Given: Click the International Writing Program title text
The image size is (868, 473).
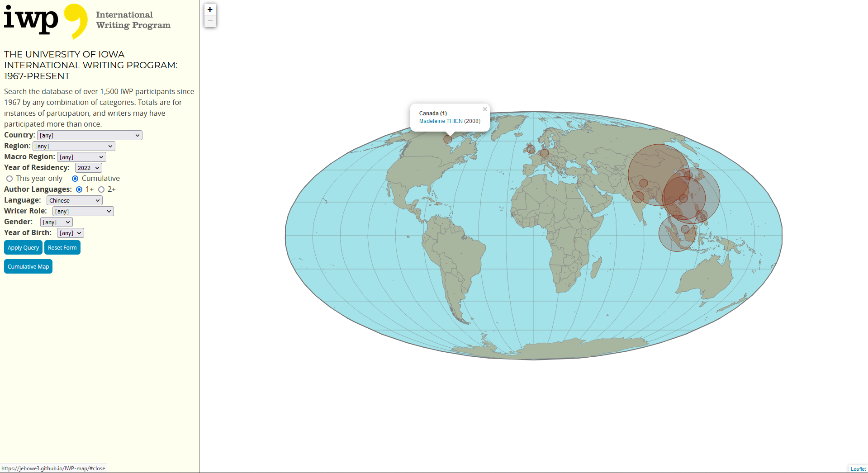Looking at the screenshot, I should click(x=133, y=20).
